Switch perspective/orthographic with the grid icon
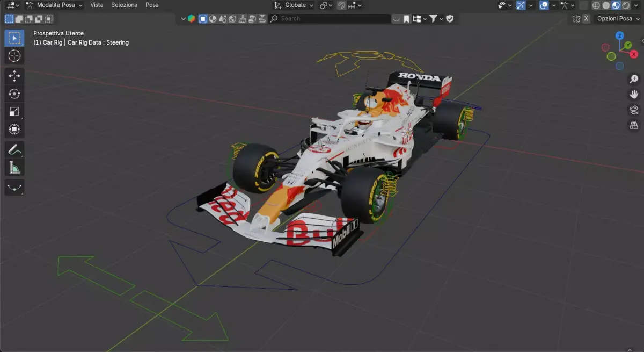The image size is (644, 352). (x=634, y=125)
